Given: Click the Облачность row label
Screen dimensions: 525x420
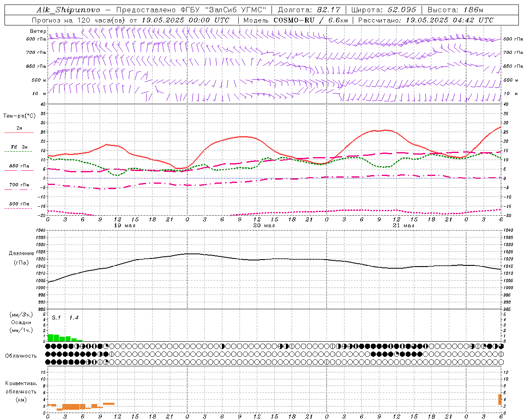Looking at the screenshot, I should click(21, 356).
